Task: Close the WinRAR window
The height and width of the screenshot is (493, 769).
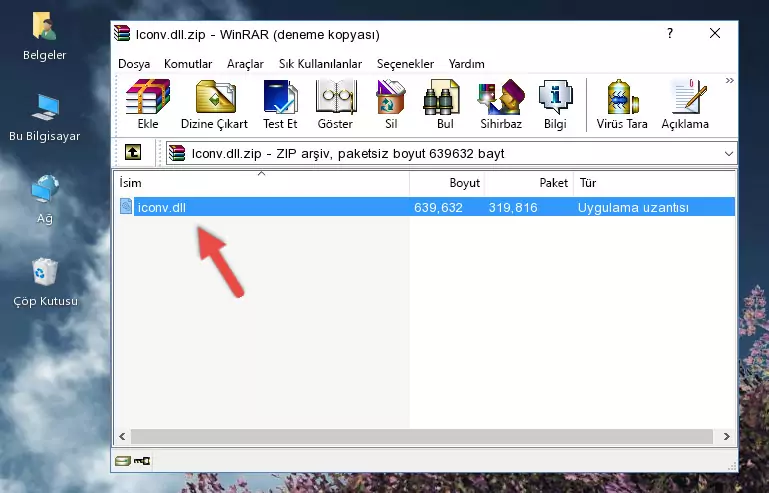Action: click(x=715, y=33)
